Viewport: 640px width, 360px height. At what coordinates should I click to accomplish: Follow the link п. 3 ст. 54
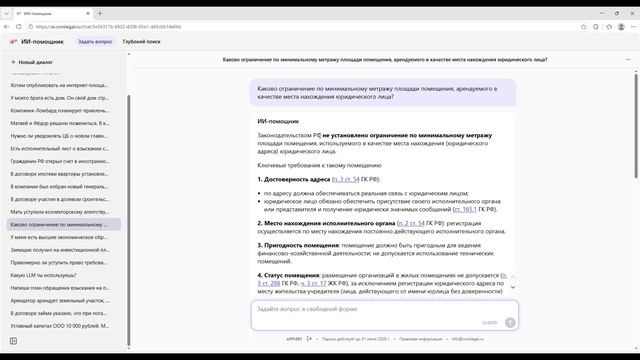346,179
